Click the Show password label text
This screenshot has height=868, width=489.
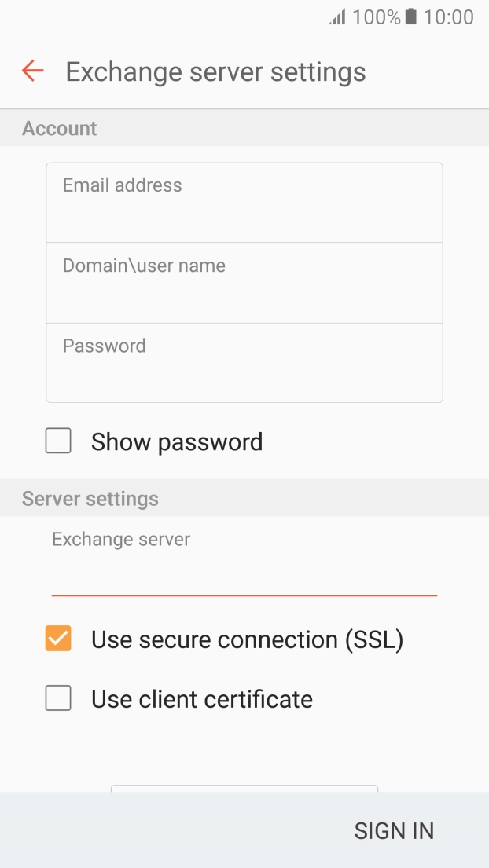(176, 441)
